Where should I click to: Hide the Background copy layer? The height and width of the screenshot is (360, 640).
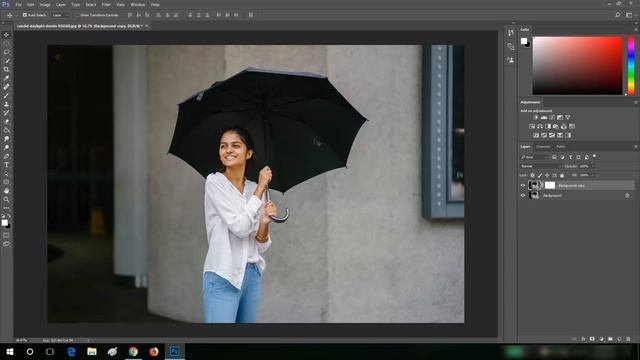pos(523,185)
